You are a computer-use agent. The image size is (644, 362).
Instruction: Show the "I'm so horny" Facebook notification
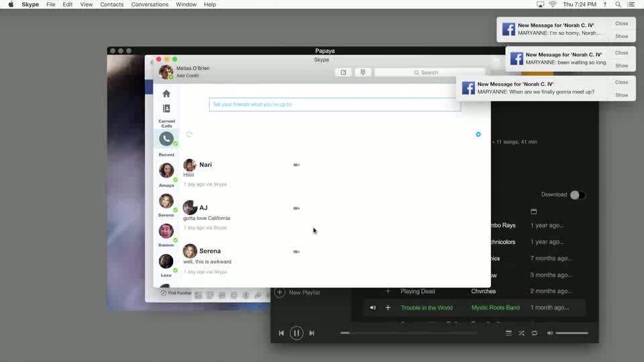(x=621, y=36)
